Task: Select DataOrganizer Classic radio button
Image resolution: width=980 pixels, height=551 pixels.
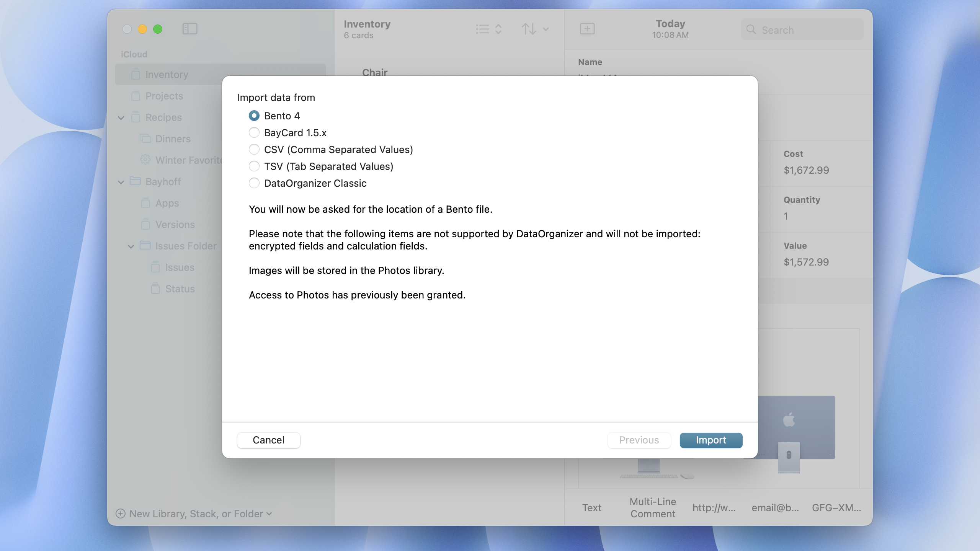Action: click(254, 183)
